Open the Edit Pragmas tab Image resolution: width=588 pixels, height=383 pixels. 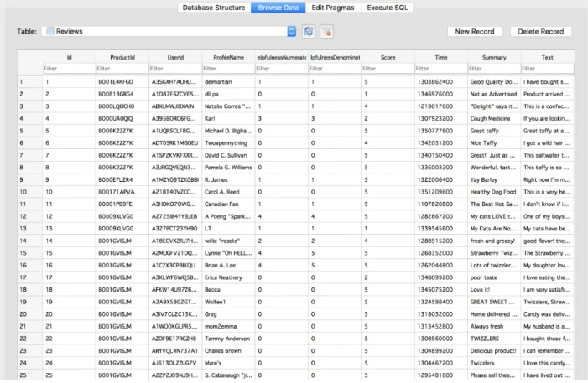click(333, 8)
